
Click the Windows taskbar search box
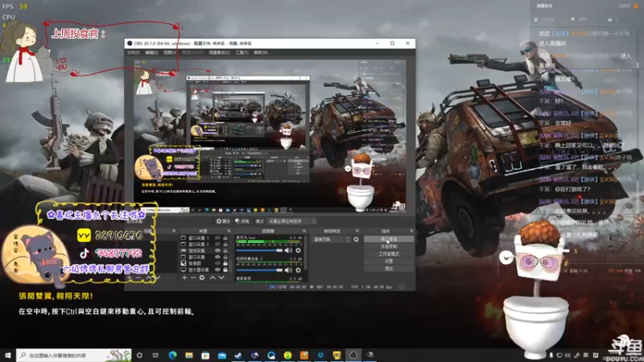tap(74, 355)
